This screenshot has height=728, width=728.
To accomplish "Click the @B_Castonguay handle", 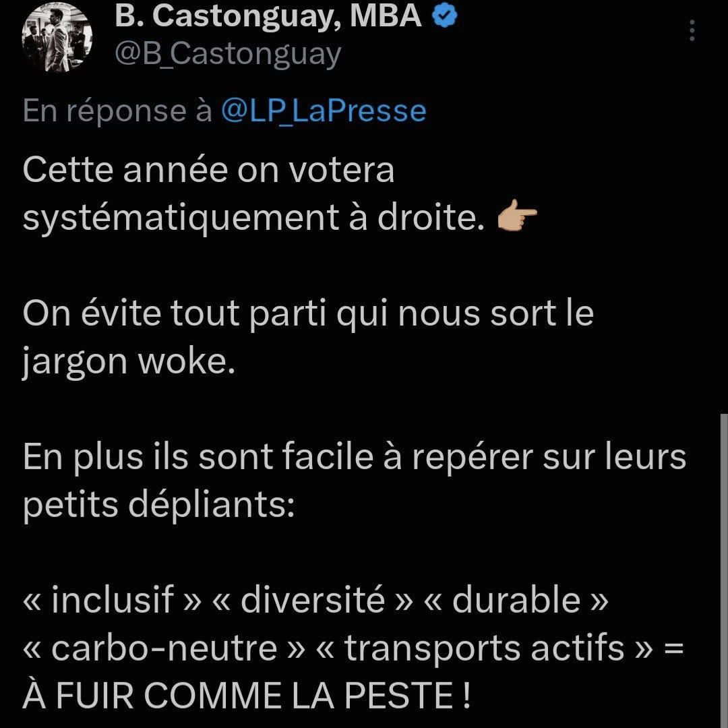I will [x=228, y=54].
